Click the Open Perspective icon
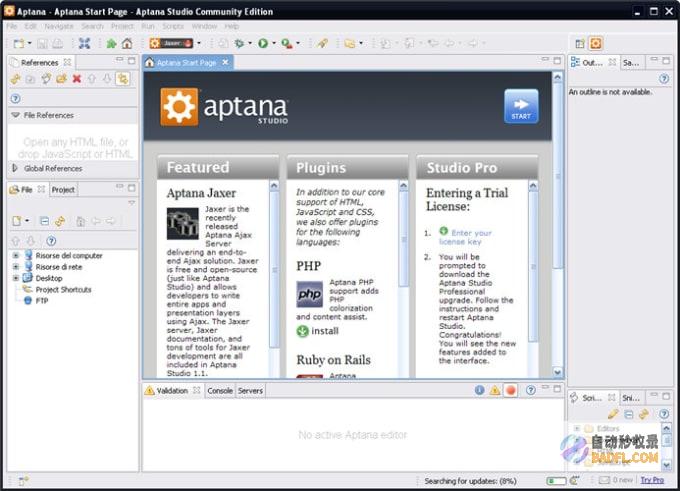 pyautogui.click(x=580, y=43)
